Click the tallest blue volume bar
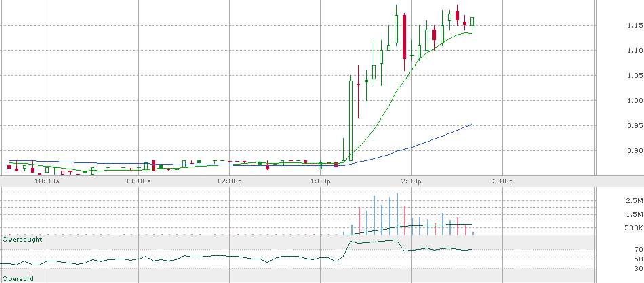Image resolution: width=644 pixels, height=283 pixels. pos(397,214)
